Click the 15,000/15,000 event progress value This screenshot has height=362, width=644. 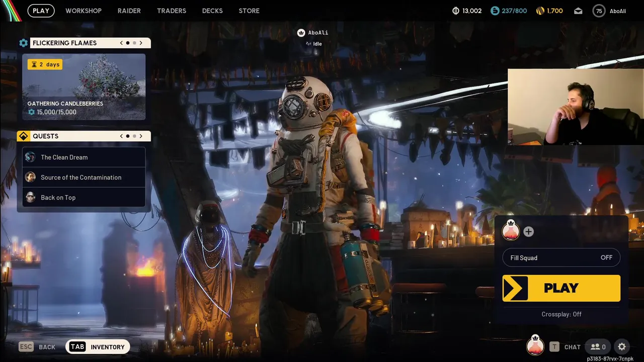[56, 112]
